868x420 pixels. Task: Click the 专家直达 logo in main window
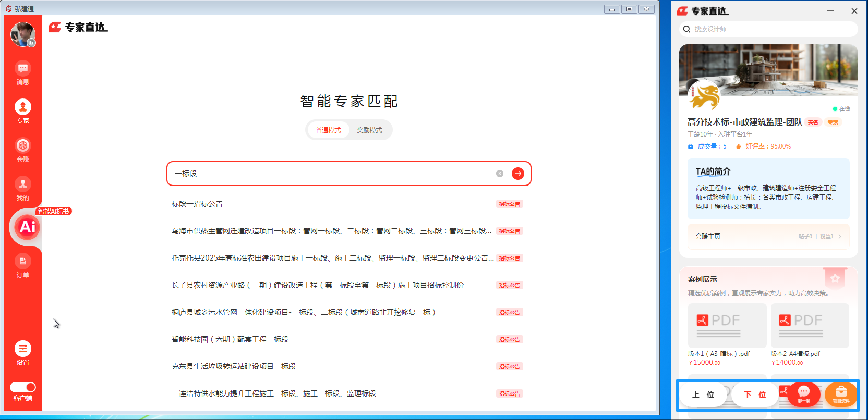[78, 27]
